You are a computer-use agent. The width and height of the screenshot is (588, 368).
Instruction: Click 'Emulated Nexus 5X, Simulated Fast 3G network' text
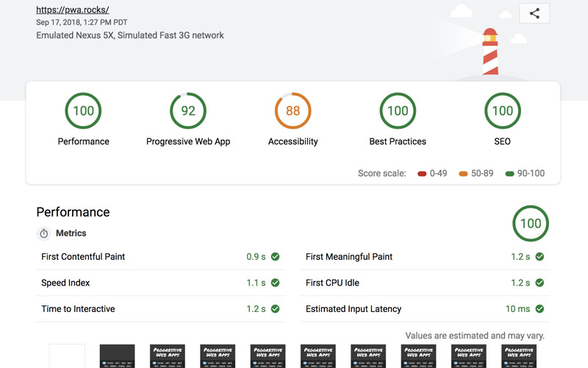pyautogui.click(x=130, y=35)
